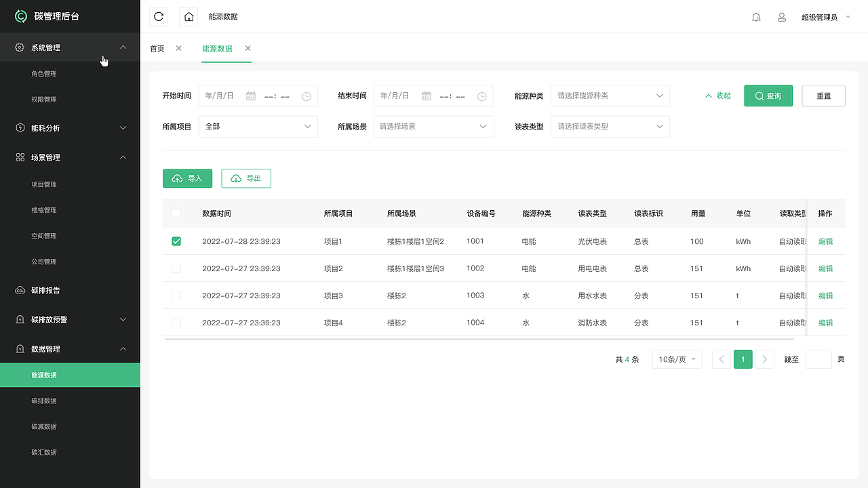Open calendar icon in 开始时间 field
This screenshot has height=488, width=868.
tap(251, 96)
